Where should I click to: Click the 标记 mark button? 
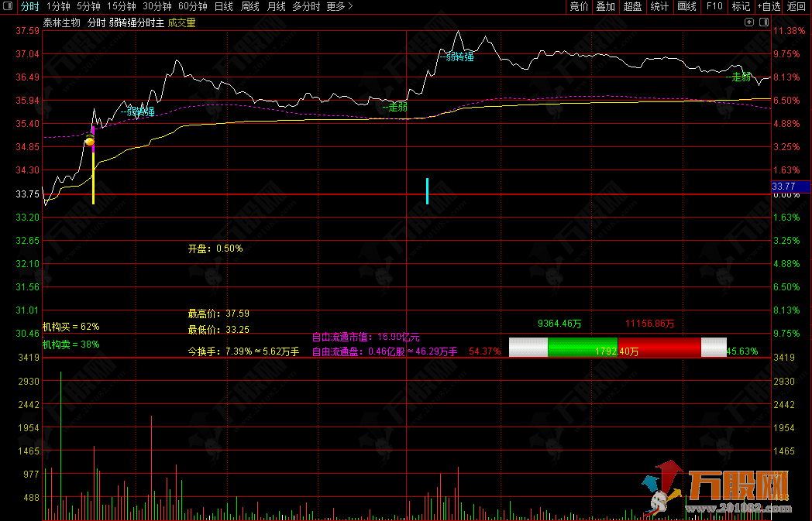[741, 6]
